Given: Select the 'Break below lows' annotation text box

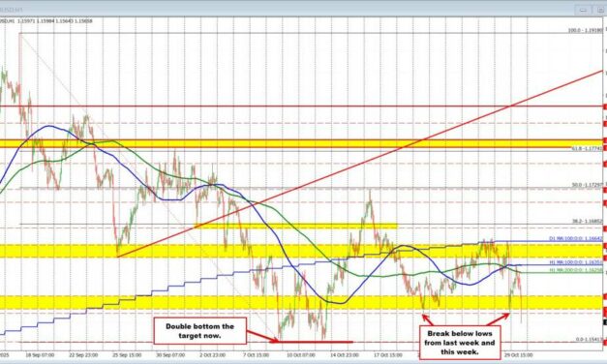Looking at the screenshot, I should (460, 343).
